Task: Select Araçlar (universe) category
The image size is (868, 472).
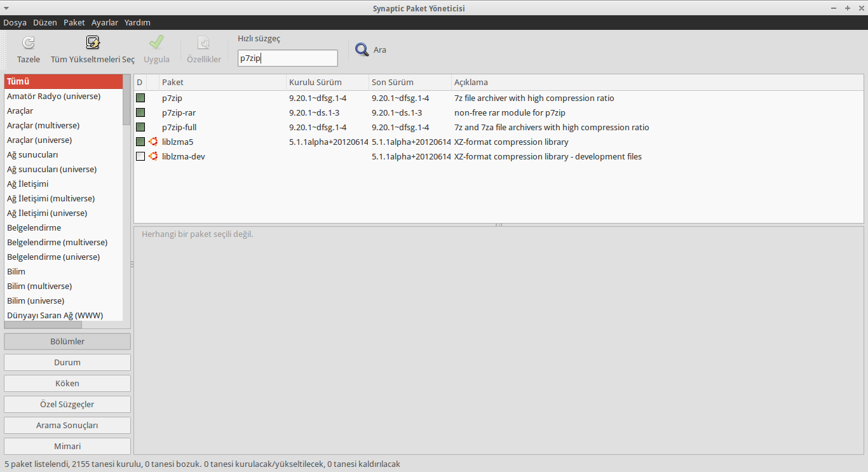Action: 64,140
